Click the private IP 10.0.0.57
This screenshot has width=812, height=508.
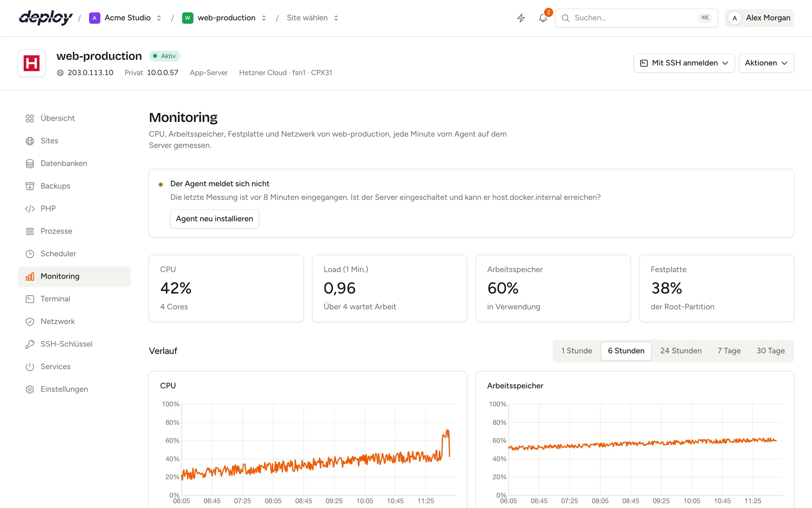tap(163, 73)
